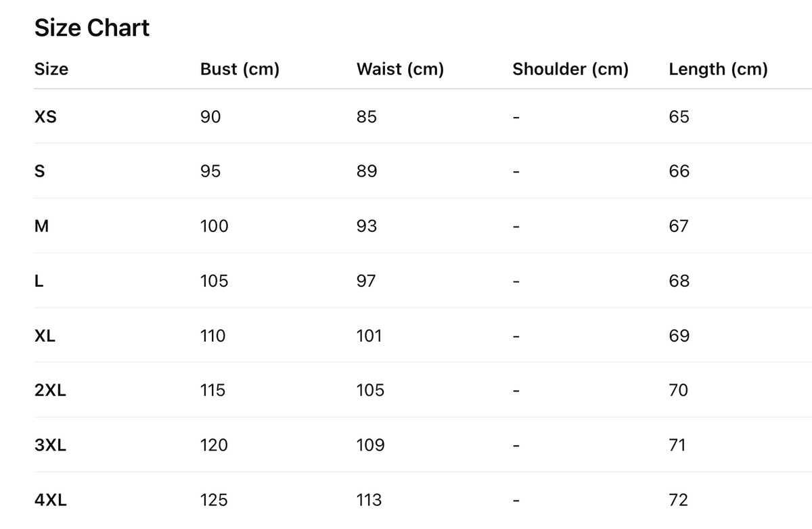Select the M size row label
The height and width of the screenshot is (529, 812).
point(41,227)
